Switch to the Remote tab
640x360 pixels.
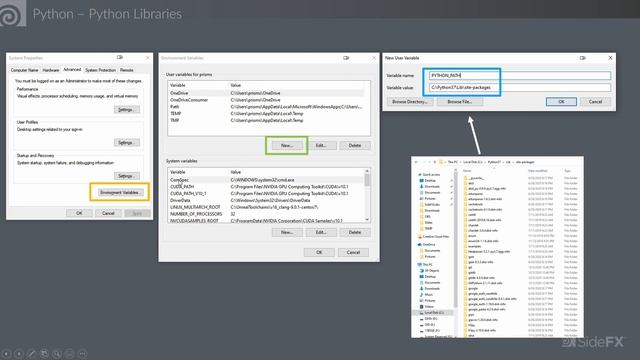click(x=127, y=70)
